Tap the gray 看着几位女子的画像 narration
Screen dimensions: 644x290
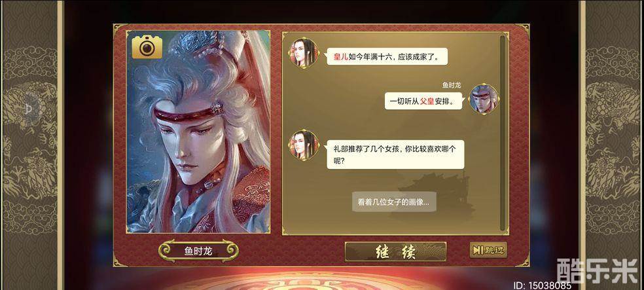pyautogui.click(x=394, y=202)
